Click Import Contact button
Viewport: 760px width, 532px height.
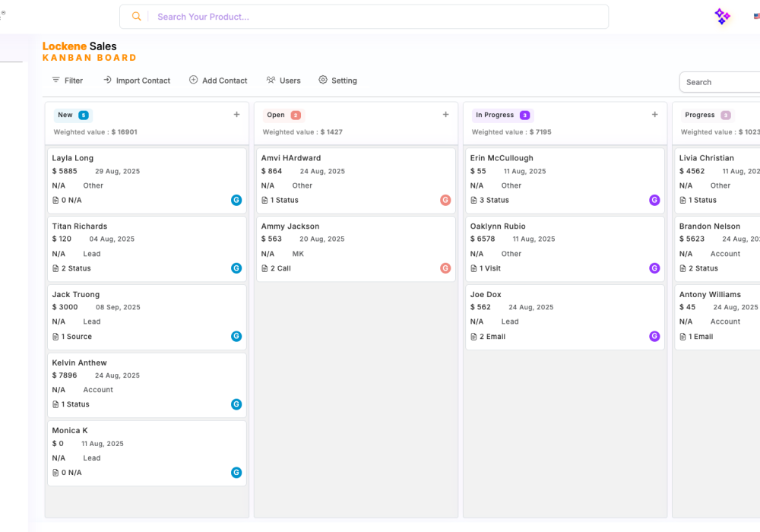[137, 81]
